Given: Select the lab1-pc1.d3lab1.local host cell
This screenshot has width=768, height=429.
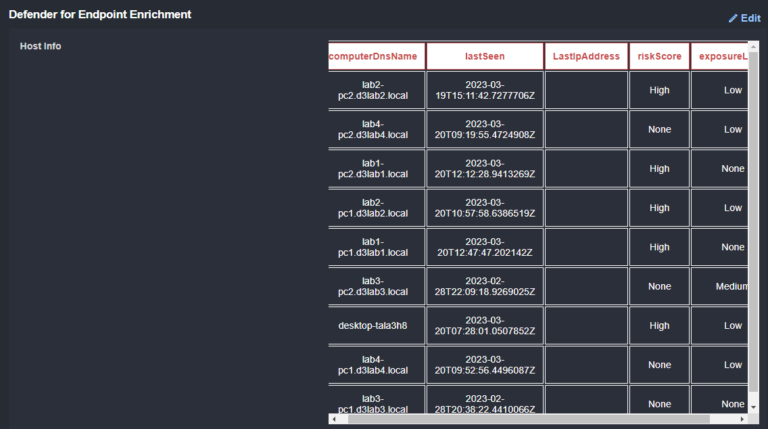Looking at the screenshot, I should click(376, 247).
